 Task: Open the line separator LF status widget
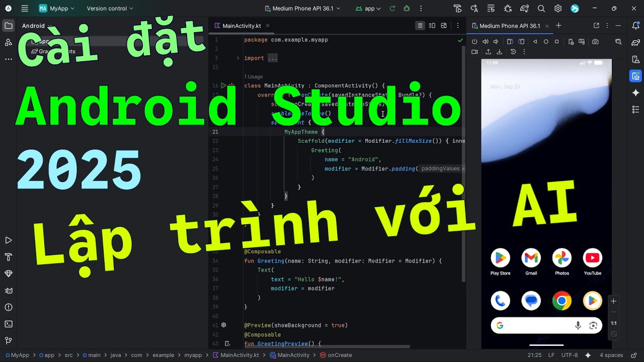click(x=551, y=355)
